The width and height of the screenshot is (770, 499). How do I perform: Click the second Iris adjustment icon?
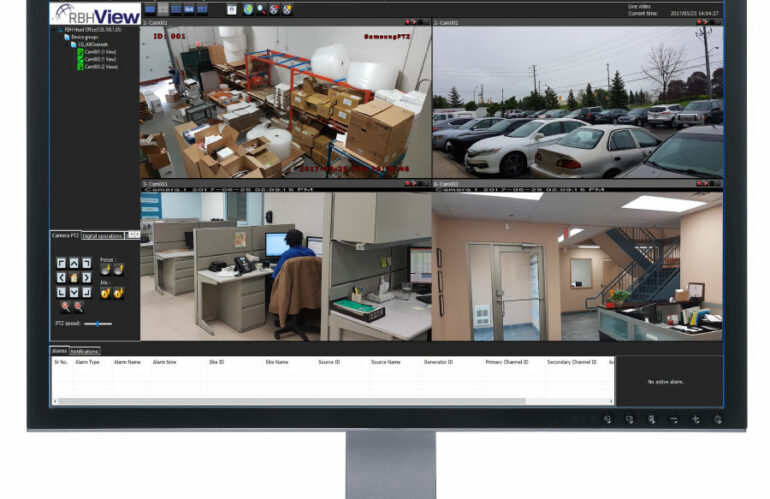click(x=118, y=293)
